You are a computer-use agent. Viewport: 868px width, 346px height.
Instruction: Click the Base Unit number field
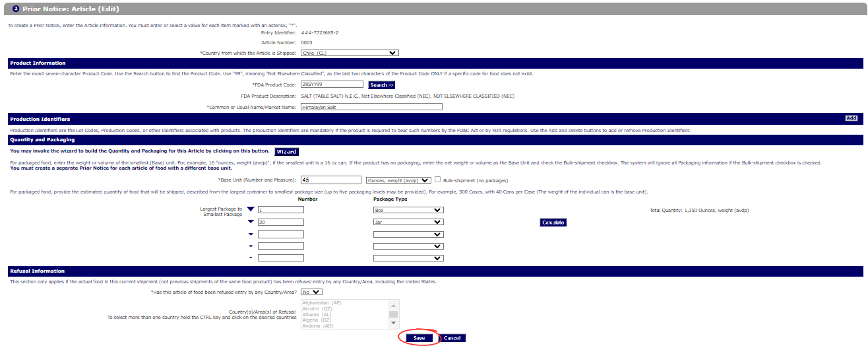pyautogui.click(x=330, y=180)
